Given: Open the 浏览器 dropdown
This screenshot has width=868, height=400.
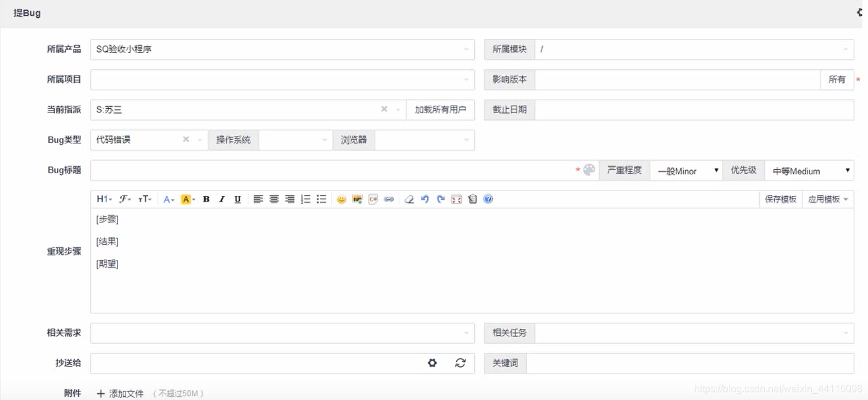Looking at the screenshot, I should click(x=425, y=140).
